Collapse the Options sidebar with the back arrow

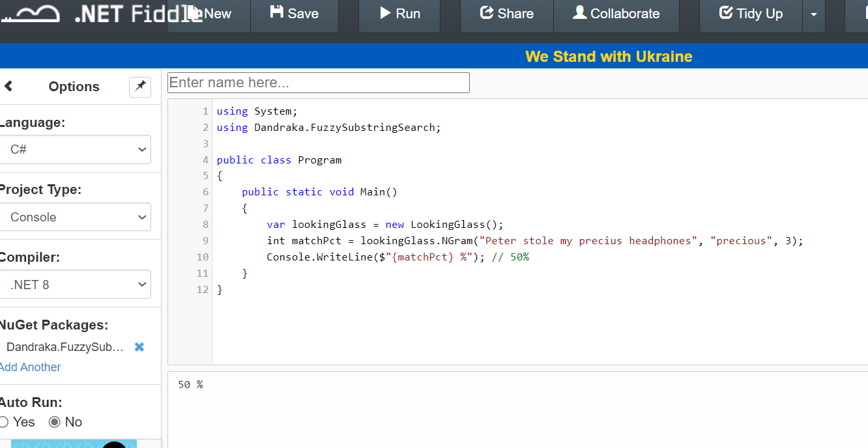click(8, 87)
